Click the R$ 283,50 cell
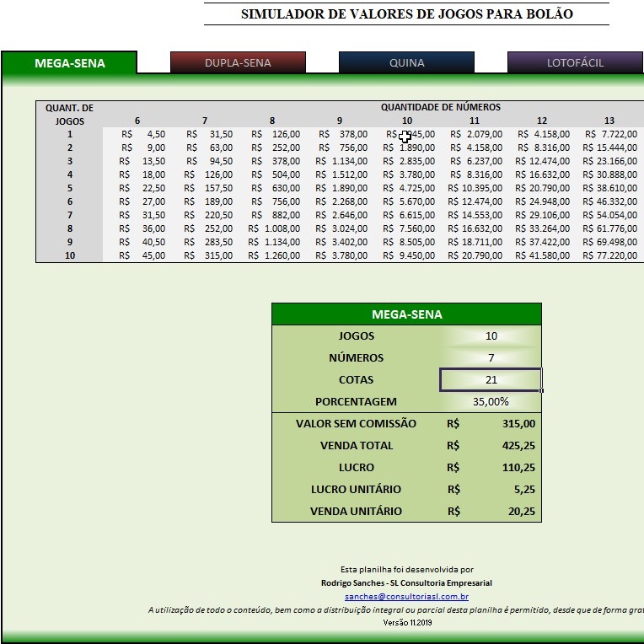 (x=204, y=242)
